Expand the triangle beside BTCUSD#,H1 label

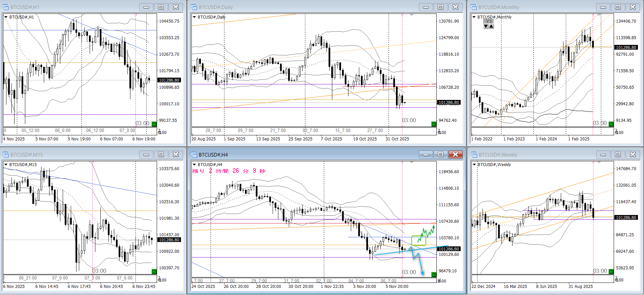(x=6, y=17)
